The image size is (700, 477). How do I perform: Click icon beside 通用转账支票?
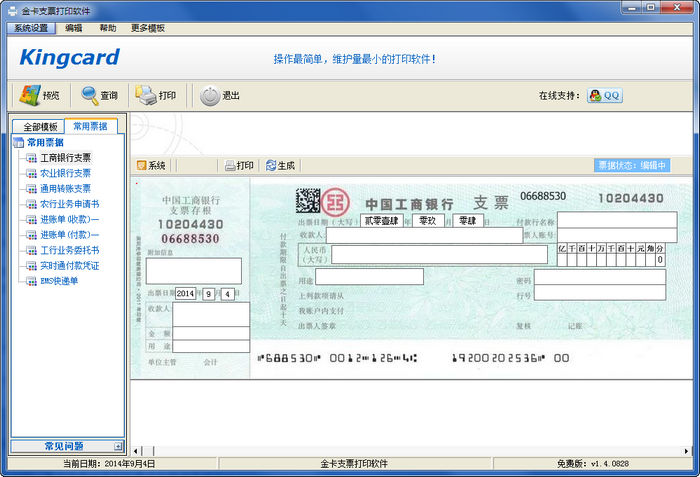coord(31,189)
